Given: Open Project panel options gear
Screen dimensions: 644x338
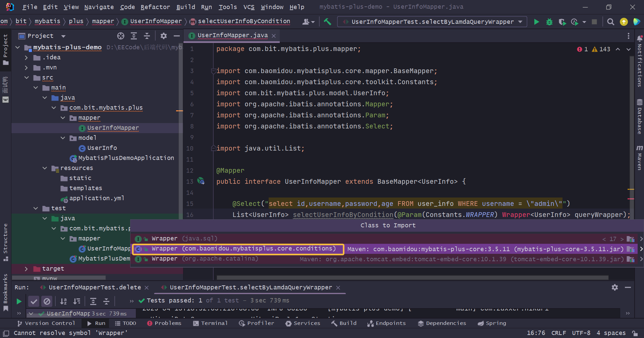Looking at the screenshot, I should tap(163, 36).
